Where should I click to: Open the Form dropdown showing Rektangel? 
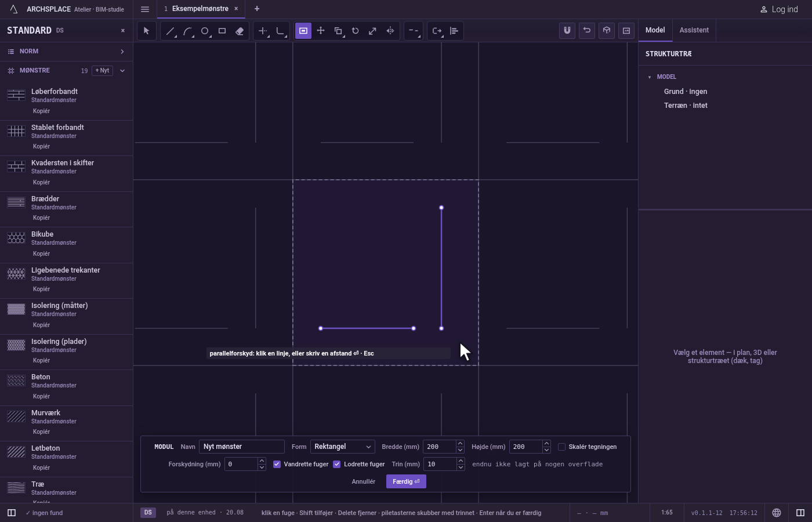pos(343,447)
